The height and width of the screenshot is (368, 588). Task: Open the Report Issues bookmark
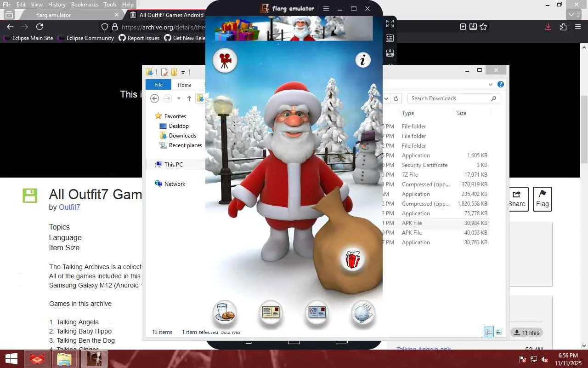139,38
